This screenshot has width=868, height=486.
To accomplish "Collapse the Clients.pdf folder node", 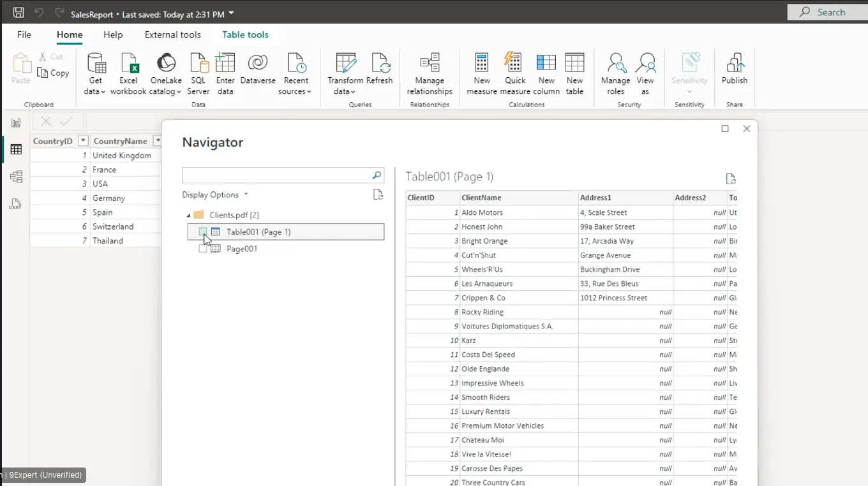I will click(188, 215).
